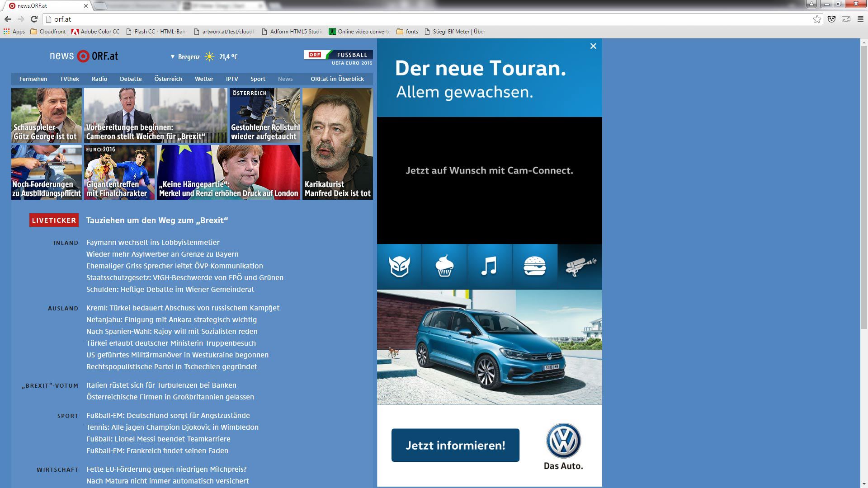Open the Cloudfront bookmarks folder

[48, 32]
